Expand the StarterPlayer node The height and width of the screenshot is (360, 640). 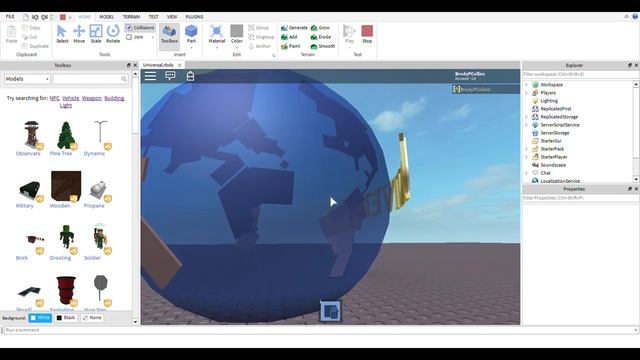(x=526, y=157)
